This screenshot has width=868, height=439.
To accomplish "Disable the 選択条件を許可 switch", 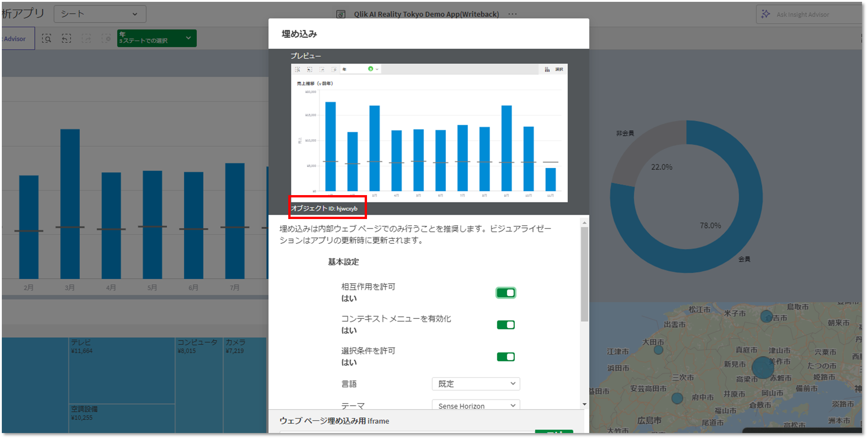I will click(x=506, y=357).
